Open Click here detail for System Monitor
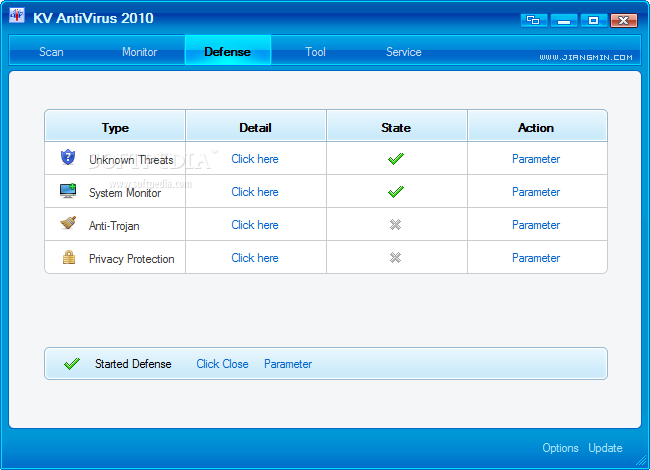This screenshot has height=470, width=650. tap(255, 192)
